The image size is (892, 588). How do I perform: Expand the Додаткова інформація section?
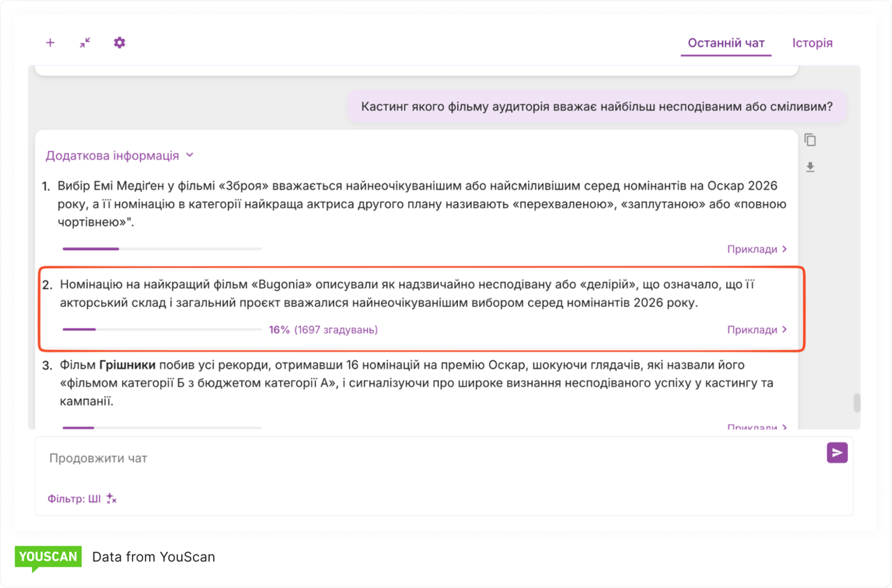pos(119,155)
